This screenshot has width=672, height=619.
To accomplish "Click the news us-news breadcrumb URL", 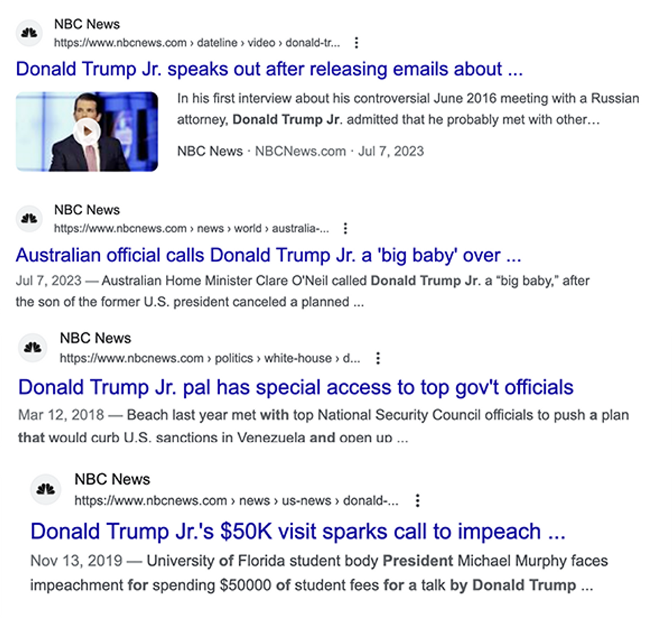I will tap(236, 500).
